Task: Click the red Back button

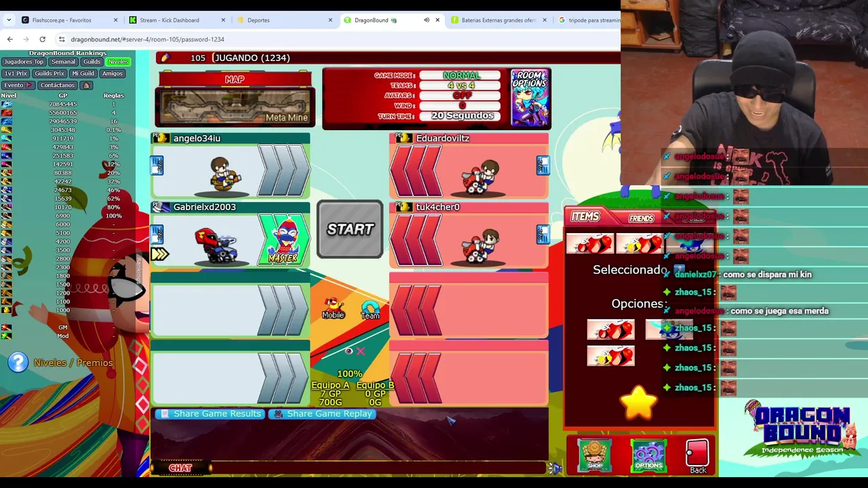Action: point(697,457)
